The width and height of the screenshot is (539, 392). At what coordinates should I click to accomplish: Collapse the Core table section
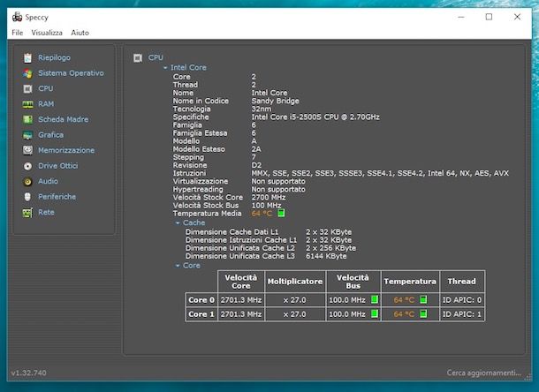click(178, 266)
